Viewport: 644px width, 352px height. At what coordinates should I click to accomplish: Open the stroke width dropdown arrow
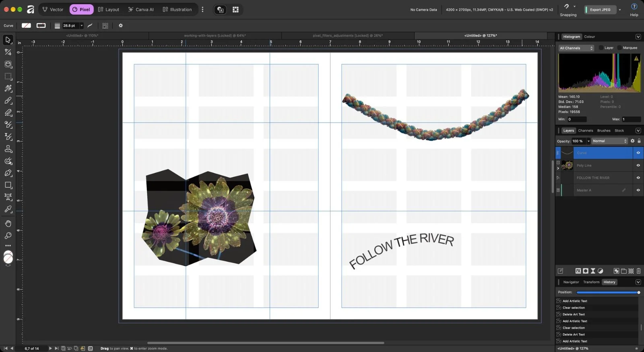point(81,25)
